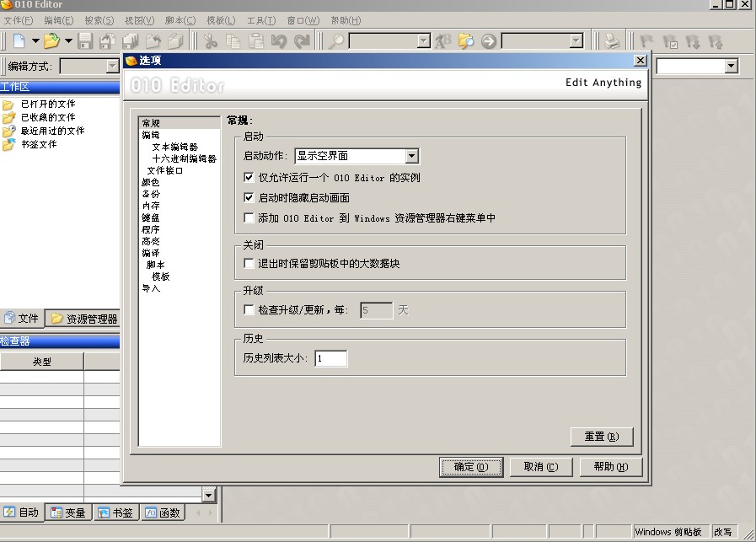Open the 搜索(S) menu

pos(99,20)
